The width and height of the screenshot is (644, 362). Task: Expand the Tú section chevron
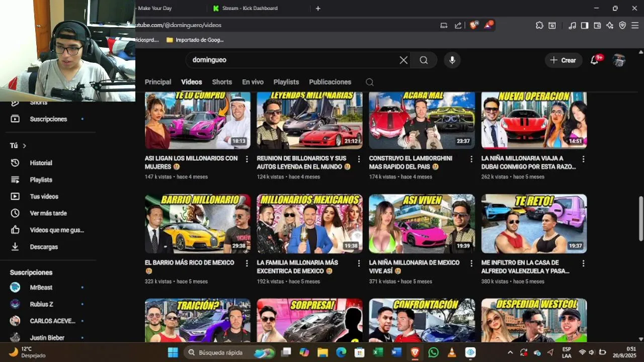24,146
